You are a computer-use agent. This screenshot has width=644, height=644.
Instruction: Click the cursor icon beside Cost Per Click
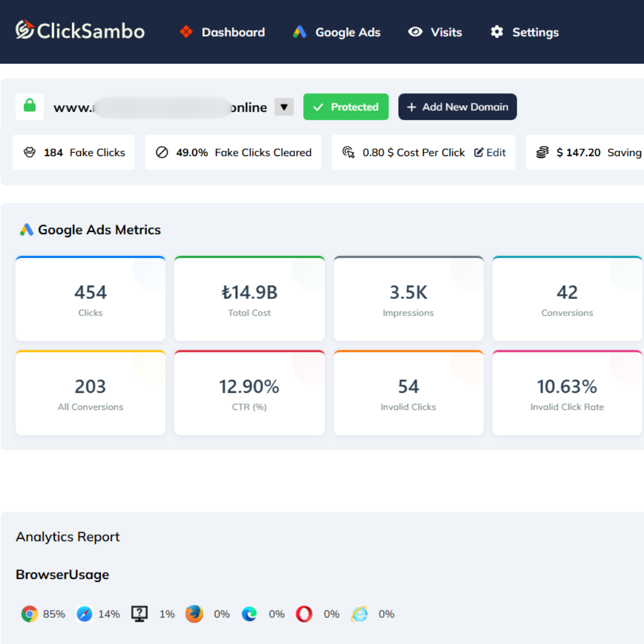tap(348, 152)
